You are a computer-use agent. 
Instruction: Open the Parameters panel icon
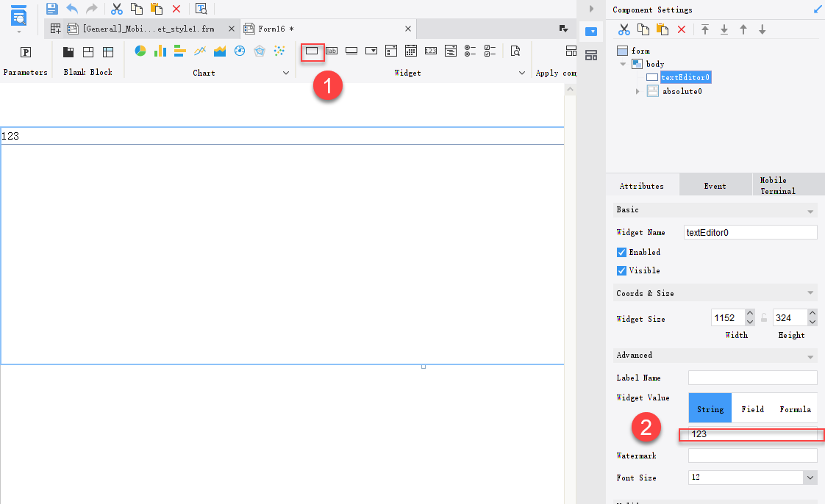pyautogui.click(x=25, y=52)
